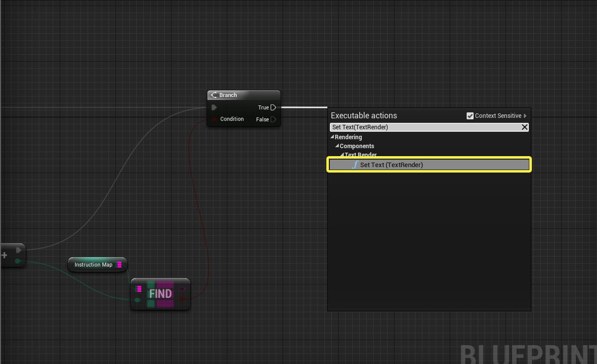
Task: Select Set Text (TextRender) action
Action: pos(391,165)
